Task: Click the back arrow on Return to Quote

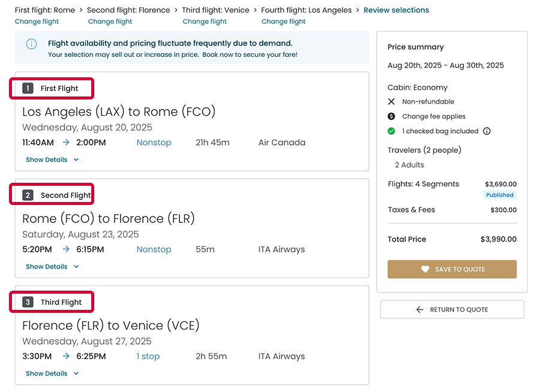Action: coord(420,310)
